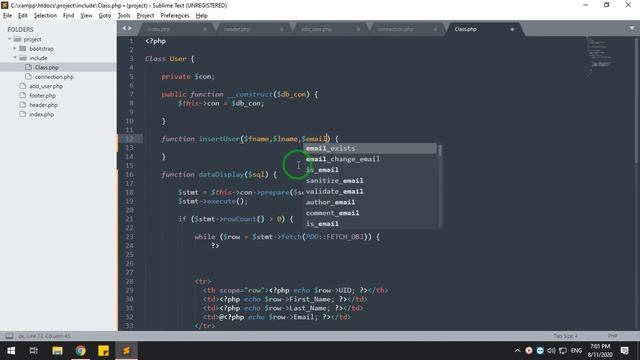Click the tab scroll left arrow
The height and width of the screenshot is (360, 640).
[x=124, y=28]
